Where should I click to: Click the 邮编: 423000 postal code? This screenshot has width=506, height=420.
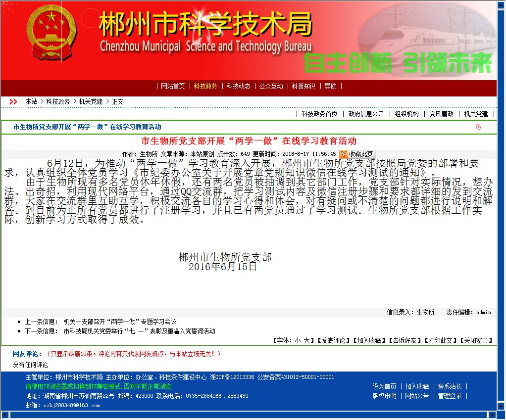(135, 396)
